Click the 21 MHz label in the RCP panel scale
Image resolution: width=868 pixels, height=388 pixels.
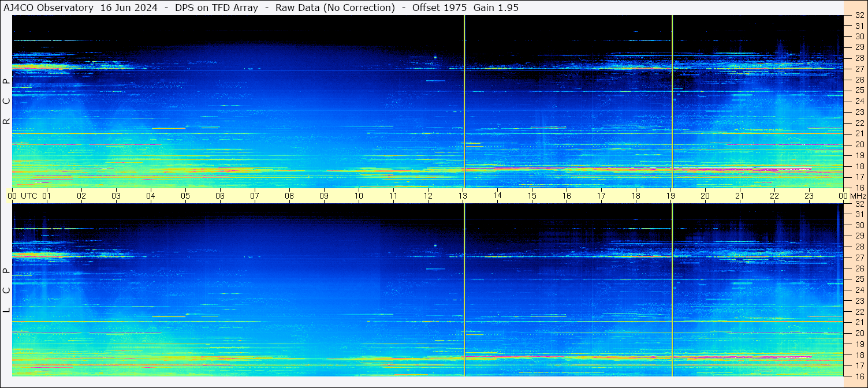[x=859, y=133]
